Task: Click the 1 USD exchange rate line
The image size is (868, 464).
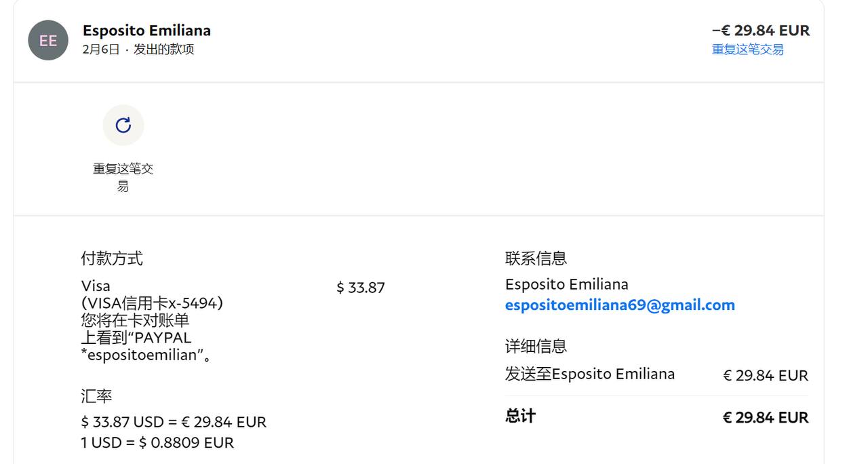Action: coord(157,443)
